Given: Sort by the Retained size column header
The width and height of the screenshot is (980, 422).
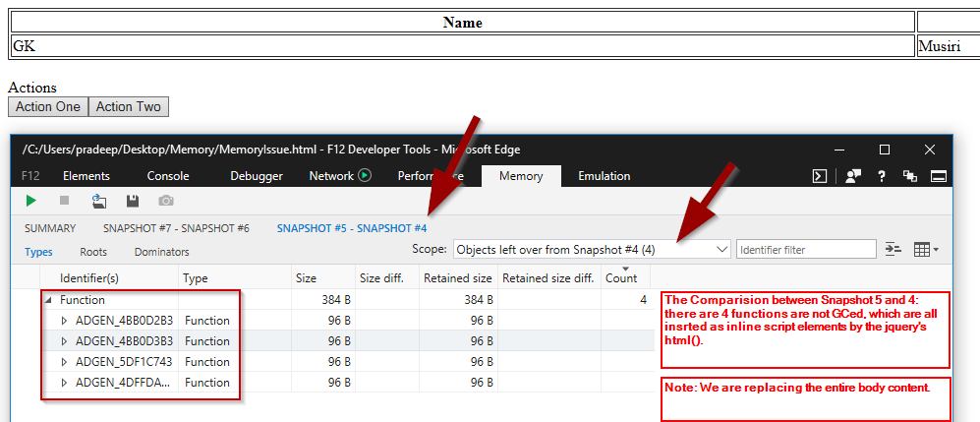Looking at the screenshot, I should point(458,278).
